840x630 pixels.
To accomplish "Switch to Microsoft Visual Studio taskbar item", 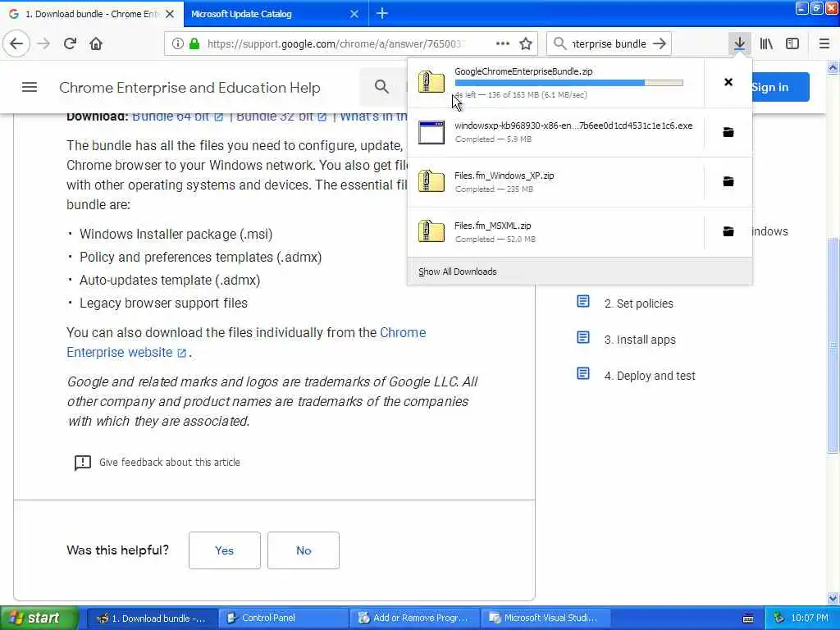I will point(545,618).
